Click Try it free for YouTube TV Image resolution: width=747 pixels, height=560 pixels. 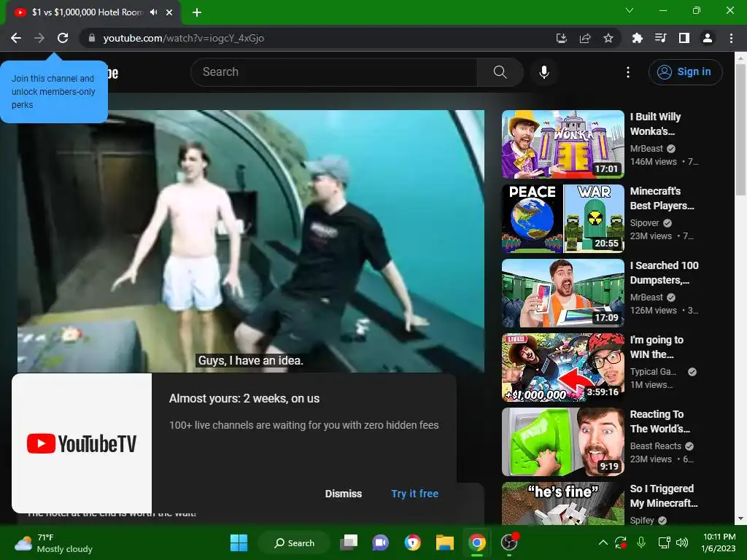[414, 494]
